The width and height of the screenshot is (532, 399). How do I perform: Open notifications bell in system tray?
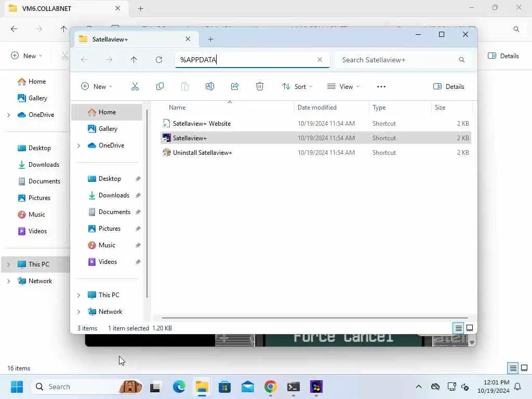click(518, 387)
